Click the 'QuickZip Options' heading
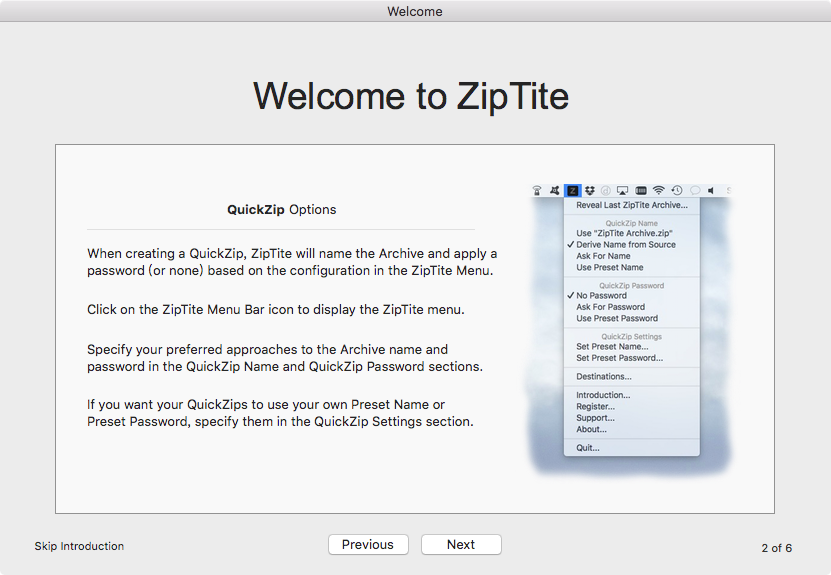This screenshot has width=831, height=575. click(281, 210)
